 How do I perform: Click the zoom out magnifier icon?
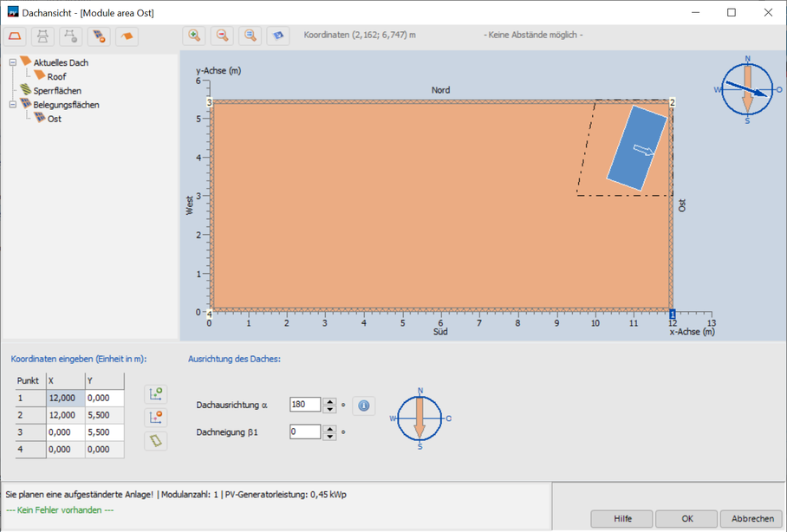pos(222,36)
